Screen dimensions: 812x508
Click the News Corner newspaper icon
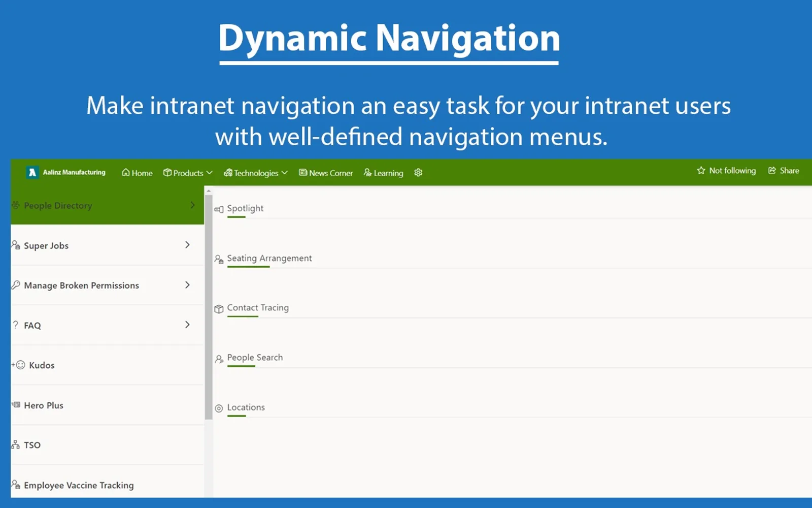pyautogui.click(x=303, y=173)
